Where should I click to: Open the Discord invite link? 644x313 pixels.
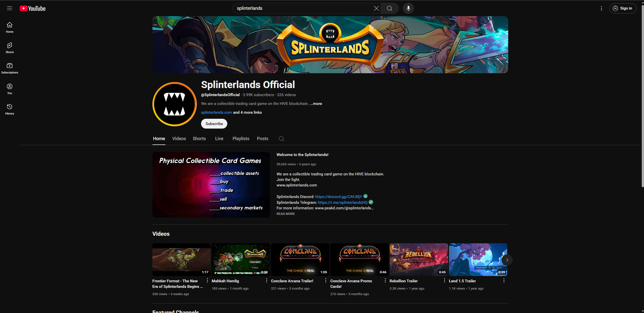[338, 197]
